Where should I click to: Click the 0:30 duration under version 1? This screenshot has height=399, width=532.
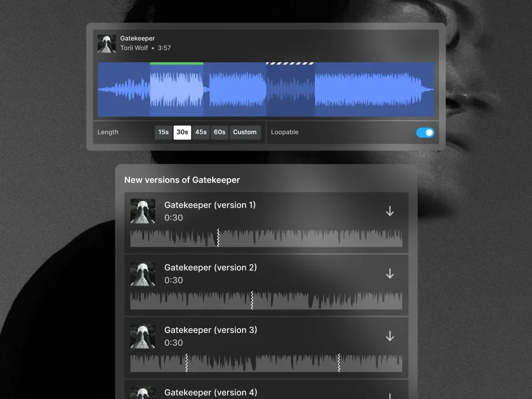coord(174,218)
